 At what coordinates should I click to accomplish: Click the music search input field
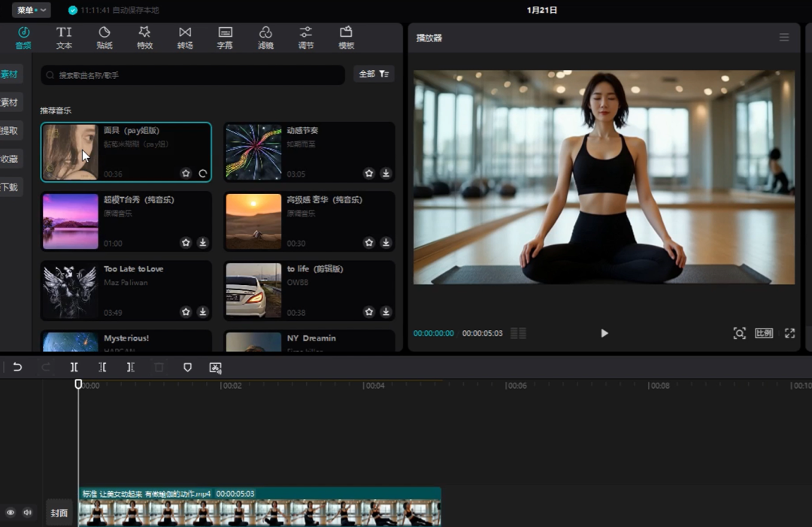click(193, 75)
